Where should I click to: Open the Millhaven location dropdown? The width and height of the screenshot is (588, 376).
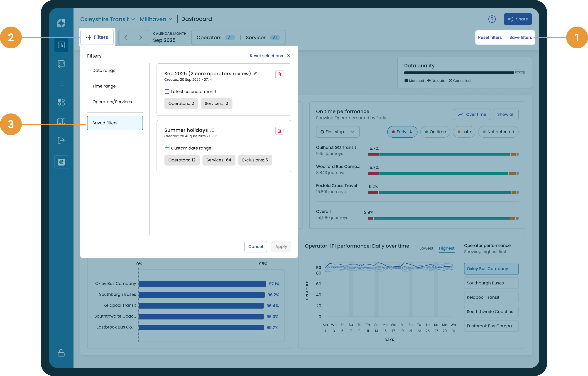point(156,19)
